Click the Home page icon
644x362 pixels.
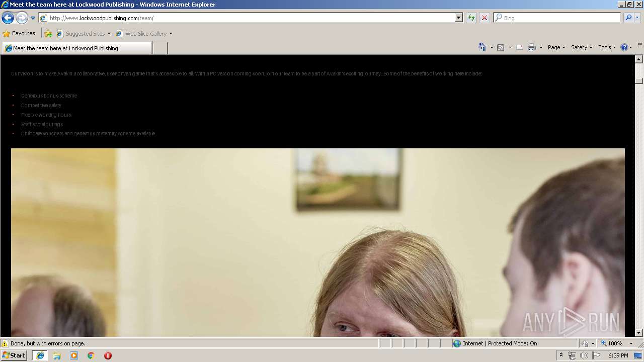click(482, 47)
